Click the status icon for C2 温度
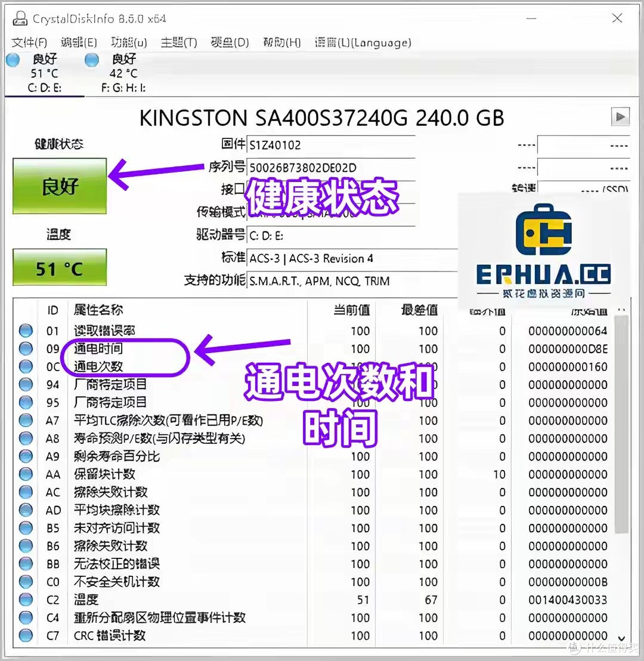The width and height of the screenshot is (644, 661). click(26, 600)
